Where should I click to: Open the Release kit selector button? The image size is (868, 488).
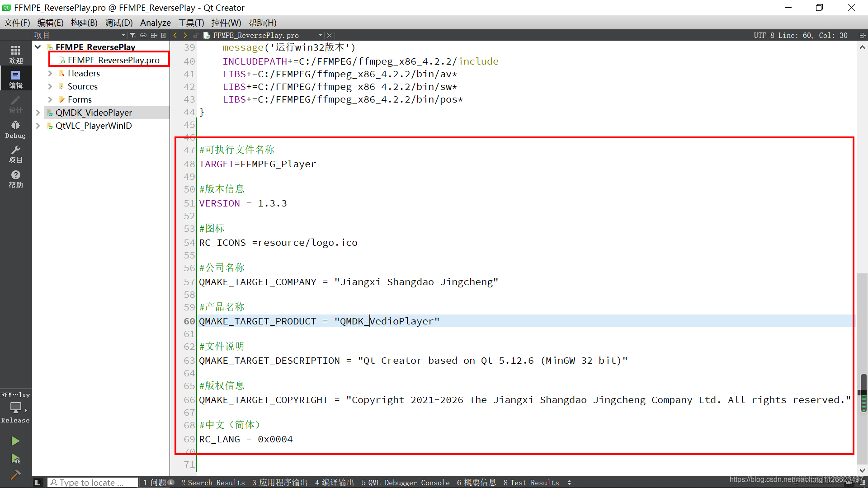pyautogui.click(x=15, y=407)
